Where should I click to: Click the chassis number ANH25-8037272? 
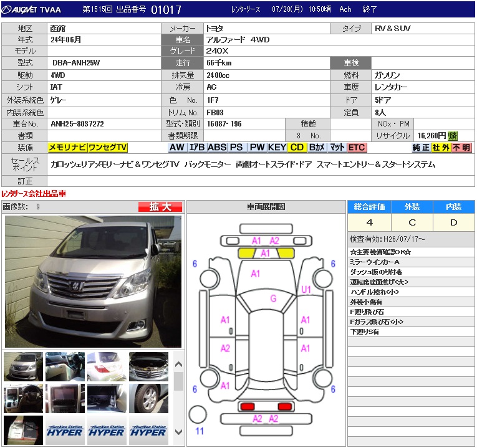pyautogui.click(x=77, y=124)
